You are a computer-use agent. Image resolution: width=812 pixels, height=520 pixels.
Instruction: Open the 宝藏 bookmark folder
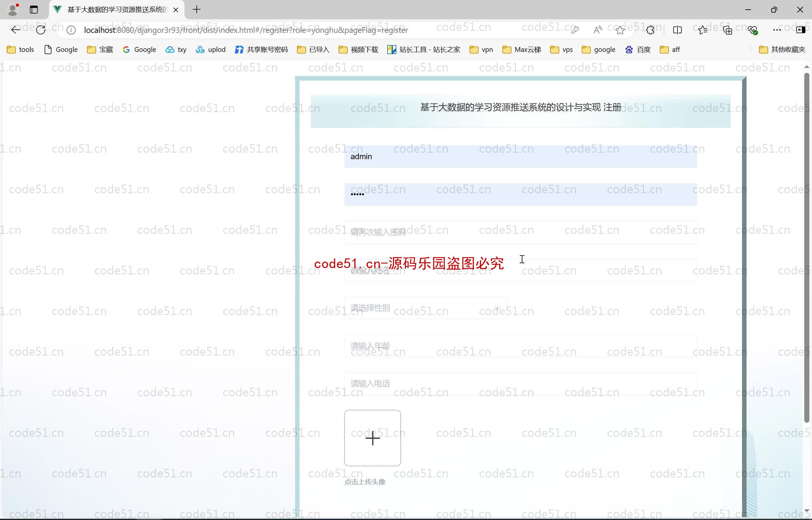(100, 50)
